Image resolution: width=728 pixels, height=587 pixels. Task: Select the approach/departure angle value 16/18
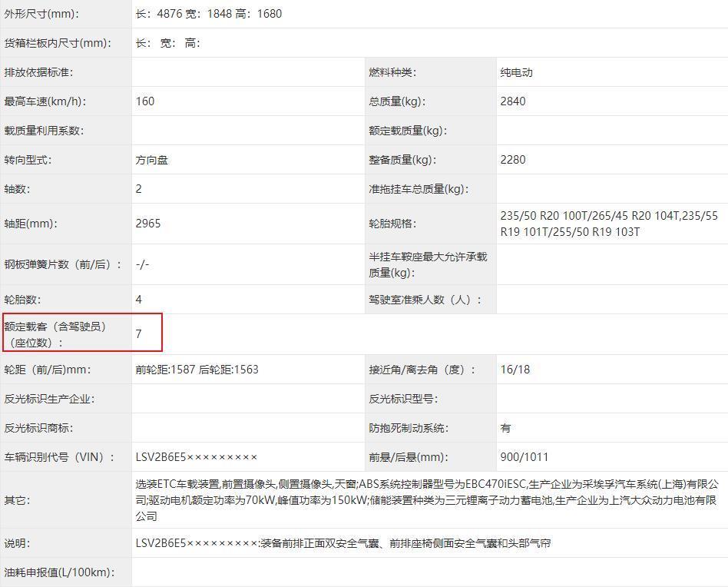click(515, 370)
